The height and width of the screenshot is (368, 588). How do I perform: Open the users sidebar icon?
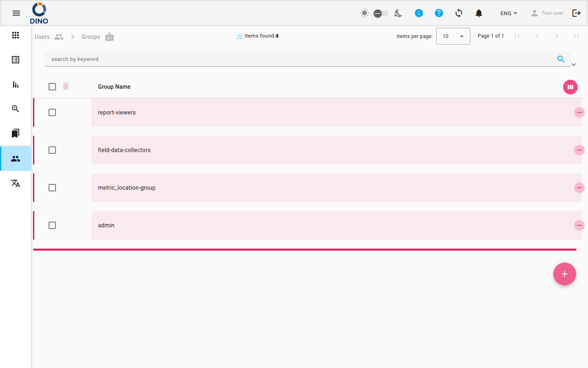pos(16,158)
